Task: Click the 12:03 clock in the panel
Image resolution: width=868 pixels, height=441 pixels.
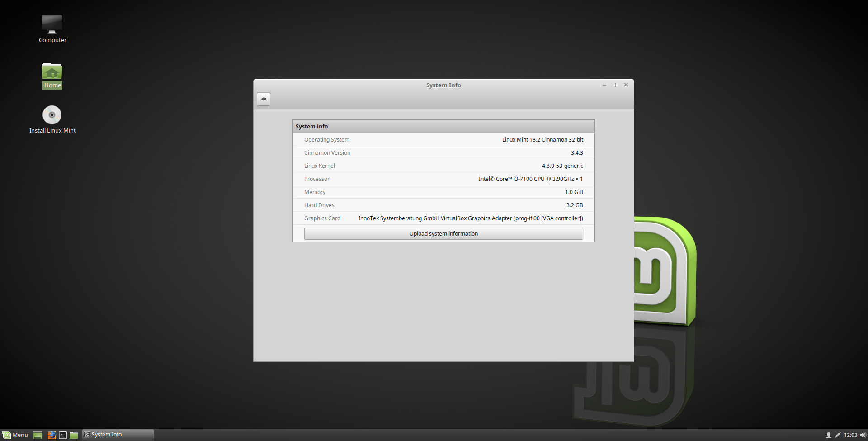Action: coord(850,435)
